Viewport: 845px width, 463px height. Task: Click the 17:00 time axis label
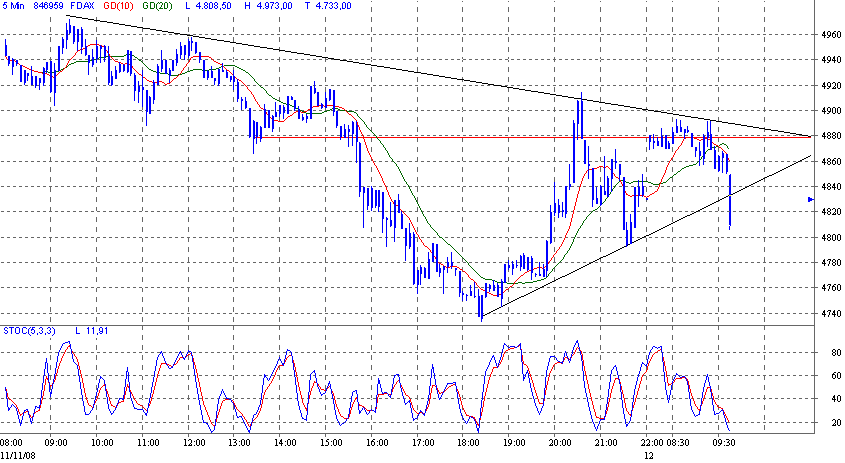[x=422, y=443]
